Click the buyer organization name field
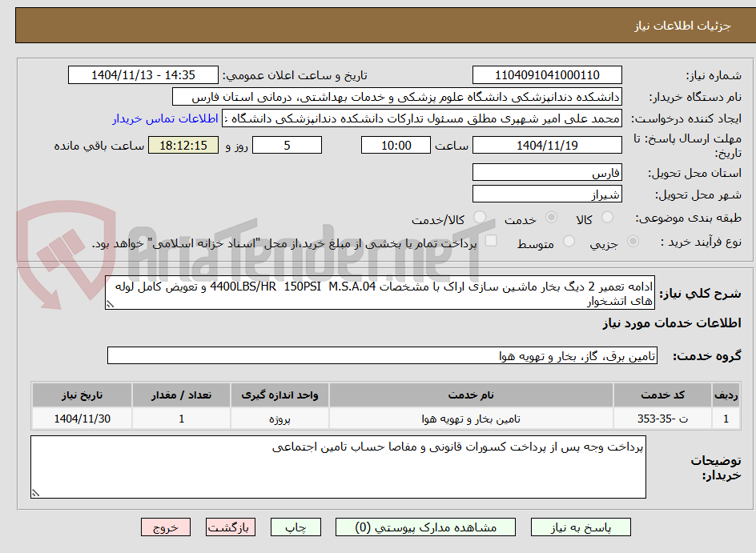Screen dimensions: 756x553 pyautogui.click(x=397, y=97)
